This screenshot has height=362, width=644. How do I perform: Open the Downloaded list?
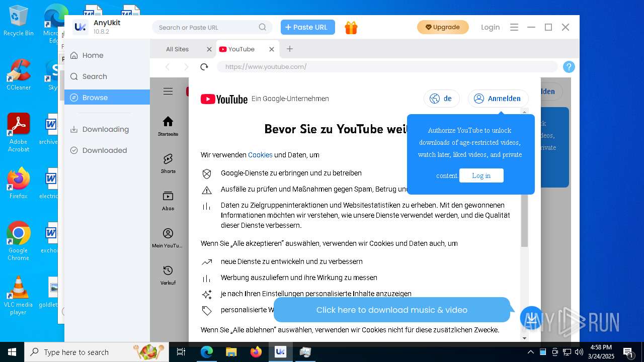click(x=107, y=150)
